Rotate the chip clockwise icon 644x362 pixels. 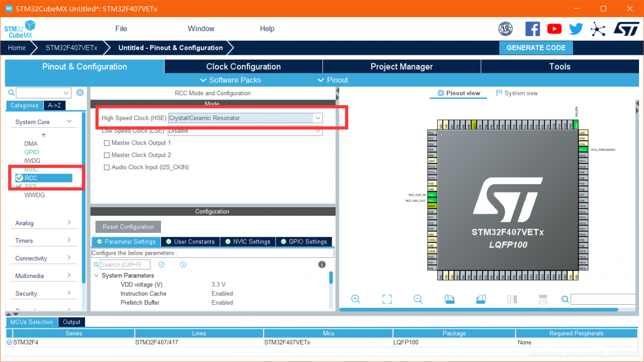[x=450, y=299]
